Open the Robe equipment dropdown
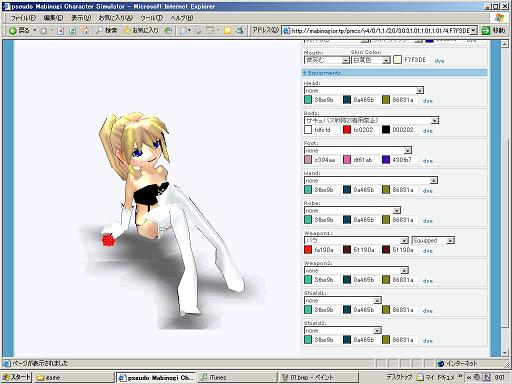512x384 pixels. pos(352,211)
